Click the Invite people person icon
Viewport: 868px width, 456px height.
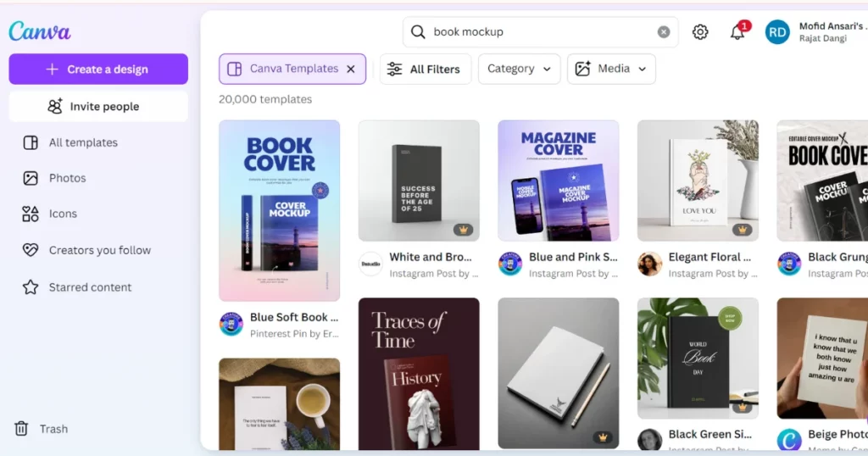55,106
